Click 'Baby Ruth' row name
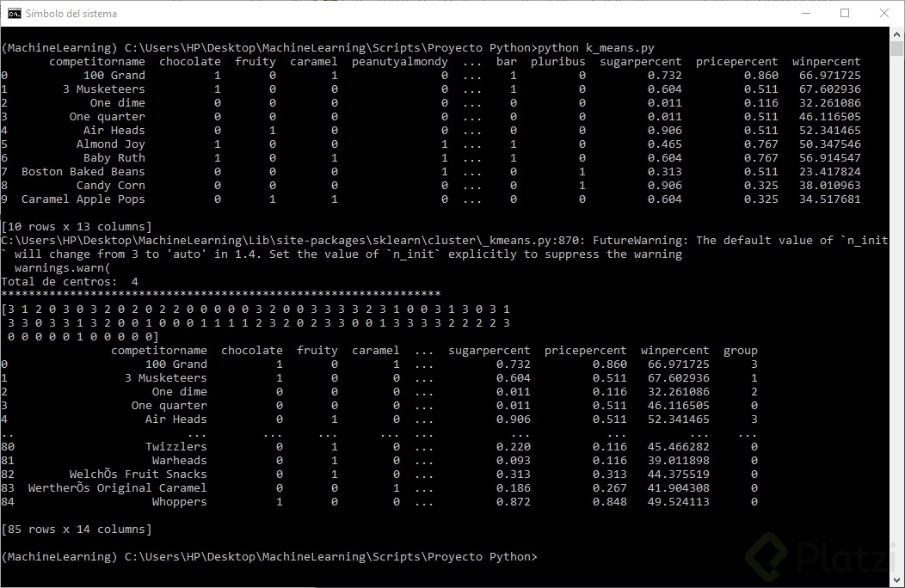 point(114,158)
